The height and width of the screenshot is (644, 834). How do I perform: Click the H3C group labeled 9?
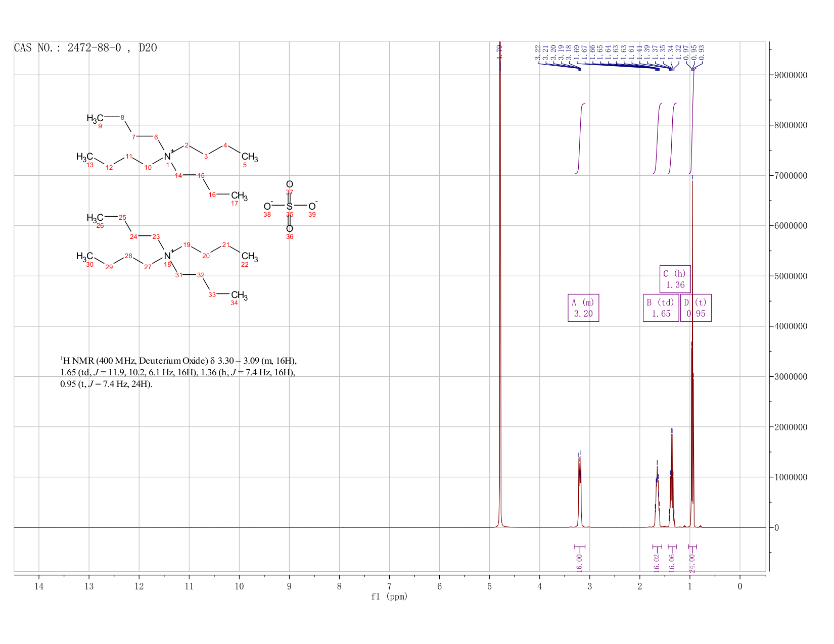coord(95,119)
